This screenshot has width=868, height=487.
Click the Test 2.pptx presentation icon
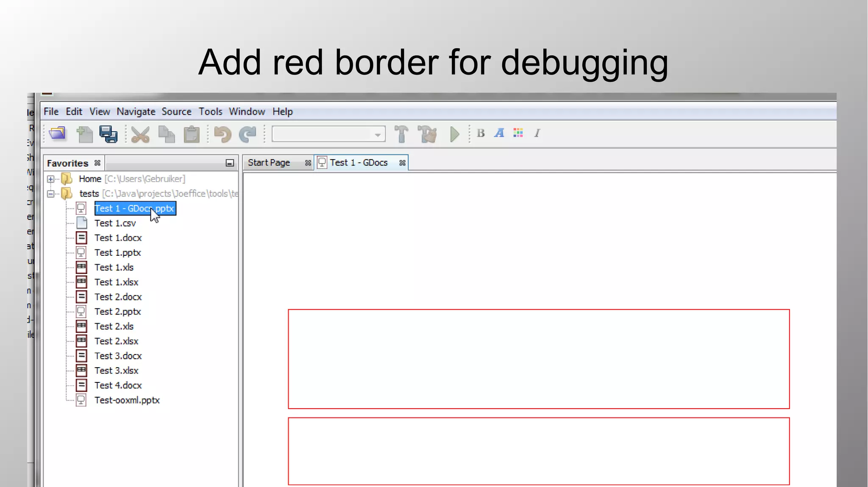click(81, 312)
